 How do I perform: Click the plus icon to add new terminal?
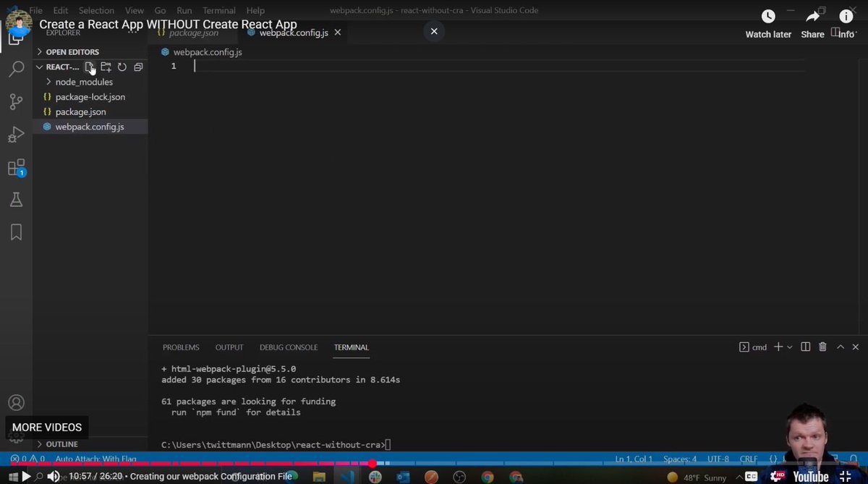778,347
